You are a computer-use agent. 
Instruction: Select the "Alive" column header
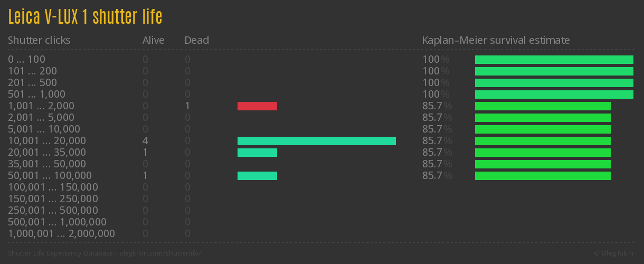[x=153, y=40]
